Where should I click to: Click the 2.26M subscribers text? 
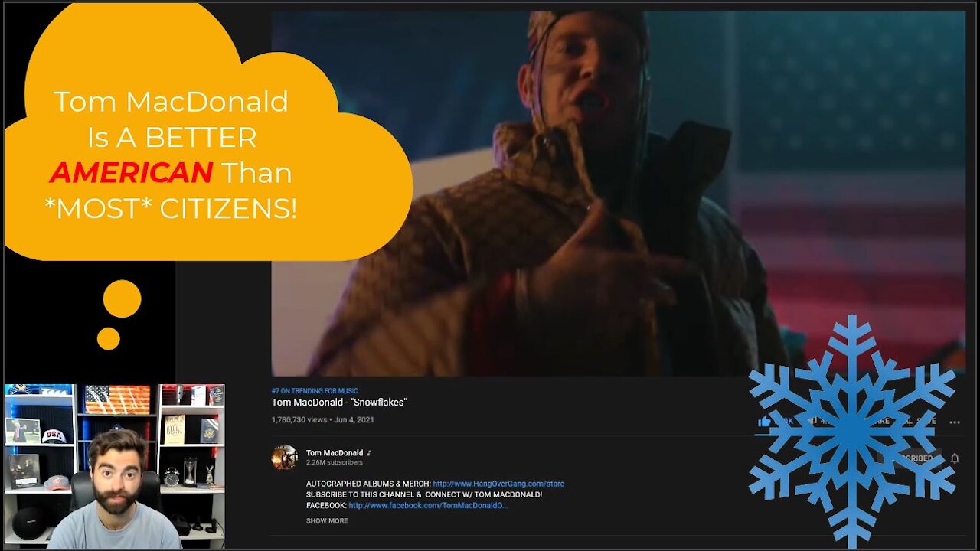335,463
